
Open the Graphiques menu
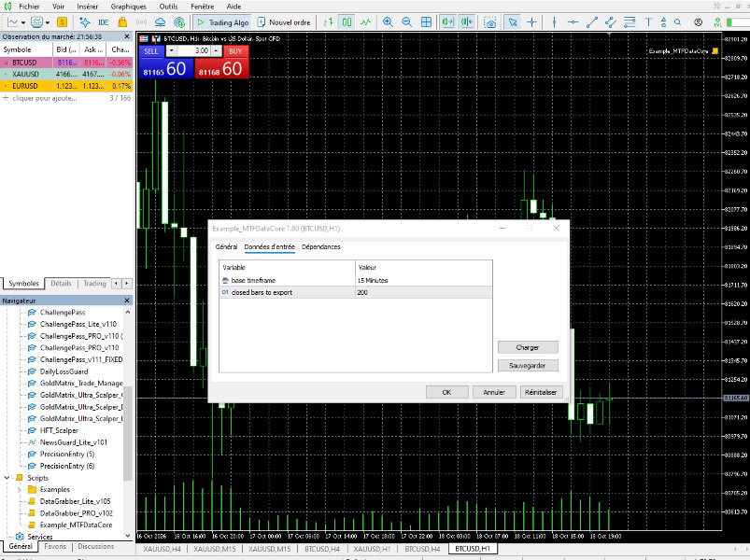(129, 7)
